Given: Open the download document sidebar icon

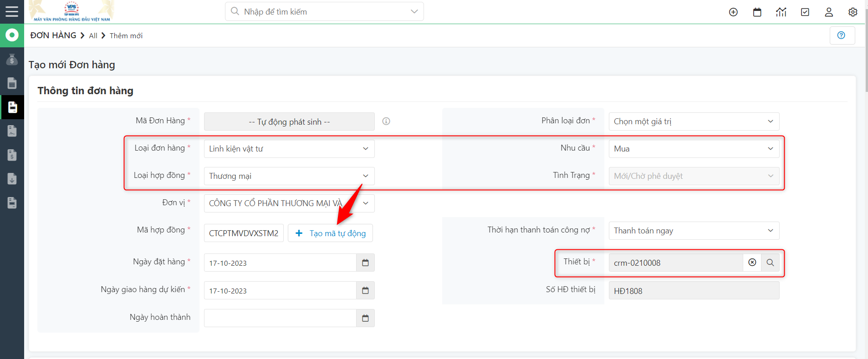Looking at the screenshot, I should tap(12, 179).
